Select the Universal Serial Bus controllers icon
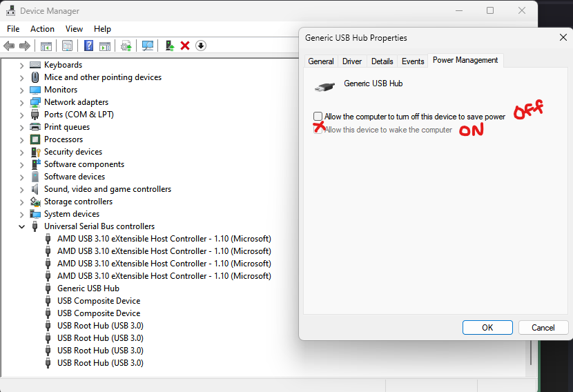Image resolution: width=573 pixels, height=392 pixels. click(35, 226)
